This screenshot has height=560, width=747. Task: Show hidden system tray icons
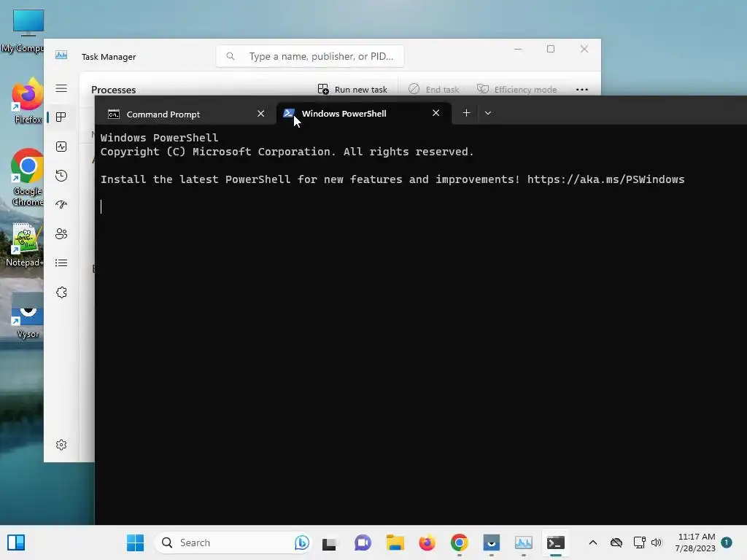point(592,542)
